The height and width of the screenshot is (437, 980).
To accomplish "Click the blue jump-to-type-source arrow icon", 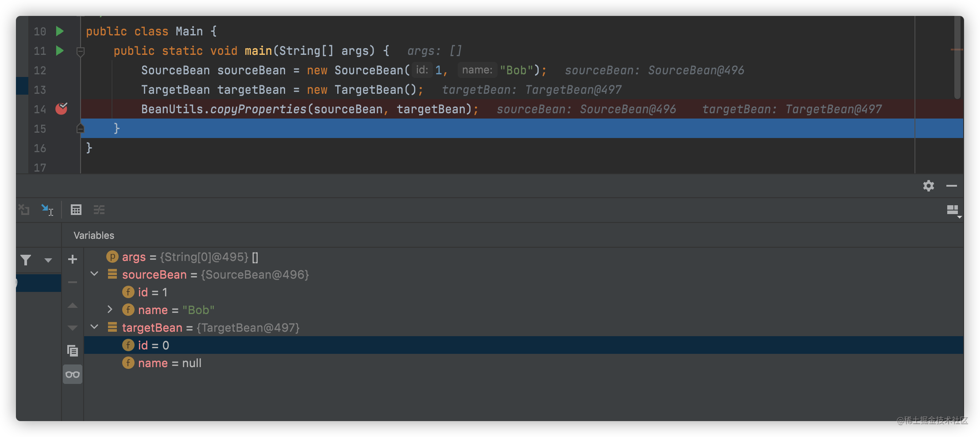I will click(47, 209).
